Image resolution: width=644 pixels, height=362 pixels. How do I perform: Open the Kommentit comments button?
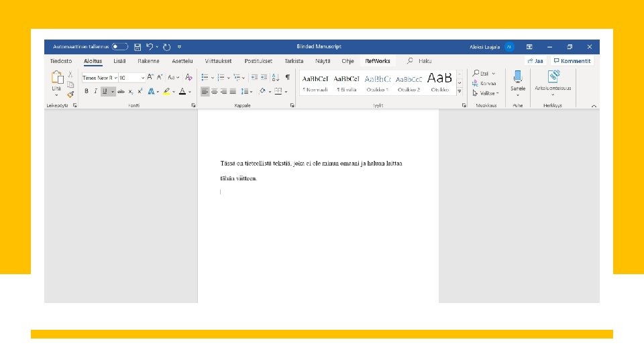[x=572, y=61]
